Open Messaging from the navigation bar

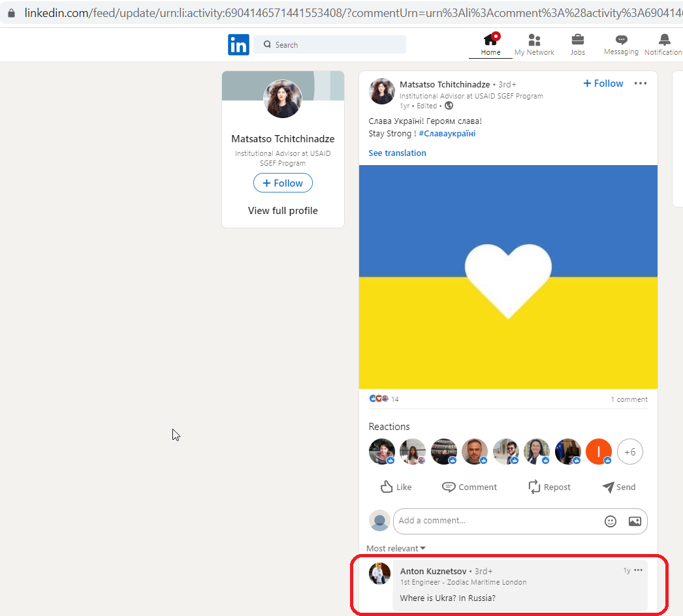point(621,45)
